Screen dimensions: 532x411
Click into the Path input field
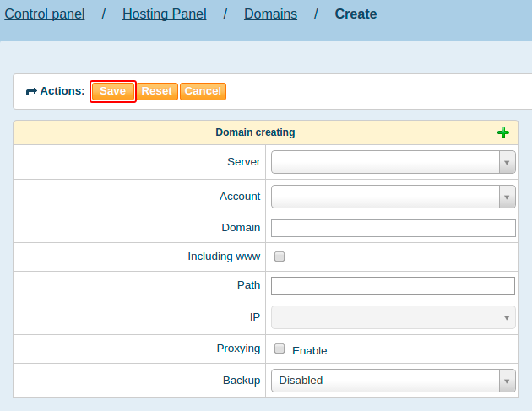click(393, 285)
